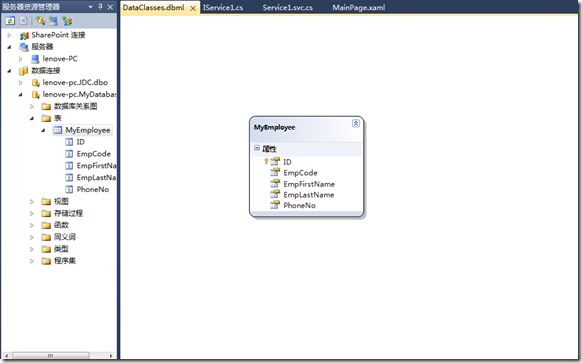Click the Refresh icon in Server Explorer toolbar

click(x=10, y=21)
